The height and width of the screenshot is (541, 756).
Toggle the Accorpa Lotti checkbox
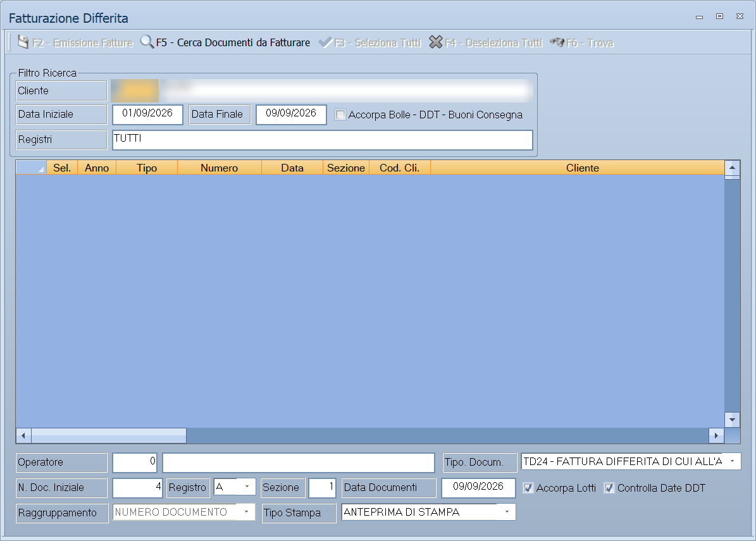(x=528, y=488)
